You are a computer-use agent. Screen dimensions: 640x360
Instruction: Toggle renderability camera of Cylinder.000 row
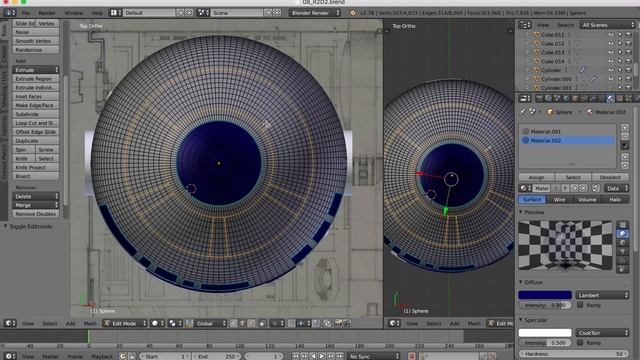click(x=629, y=79)
